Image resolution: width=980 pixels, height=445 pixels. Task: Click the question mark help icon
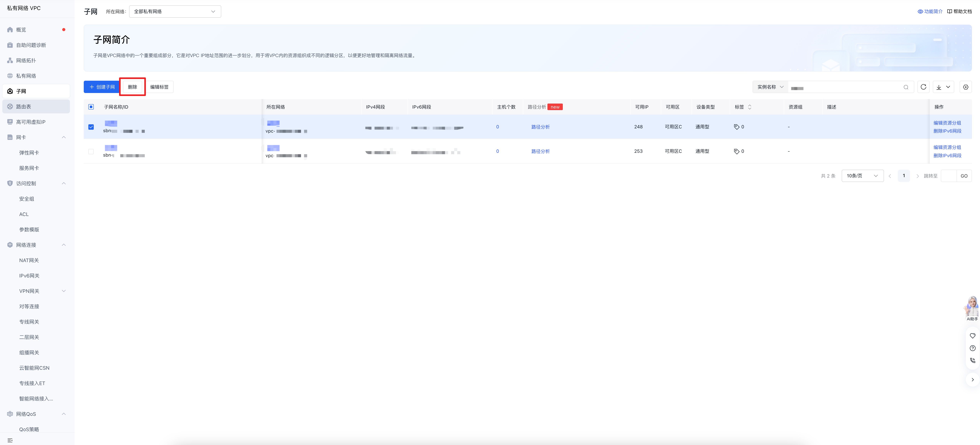[972, 348]
